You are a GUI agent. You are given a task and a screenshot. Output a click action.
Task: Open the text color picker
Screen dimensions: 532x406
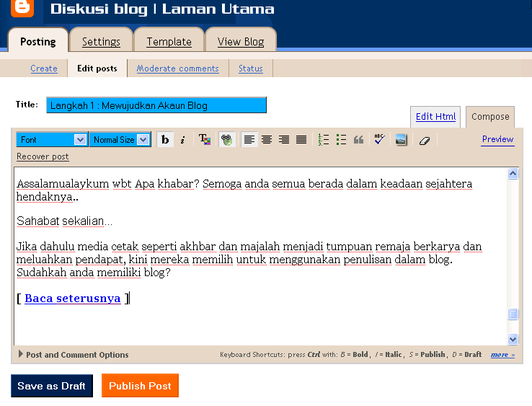click(x=205, y=139)
